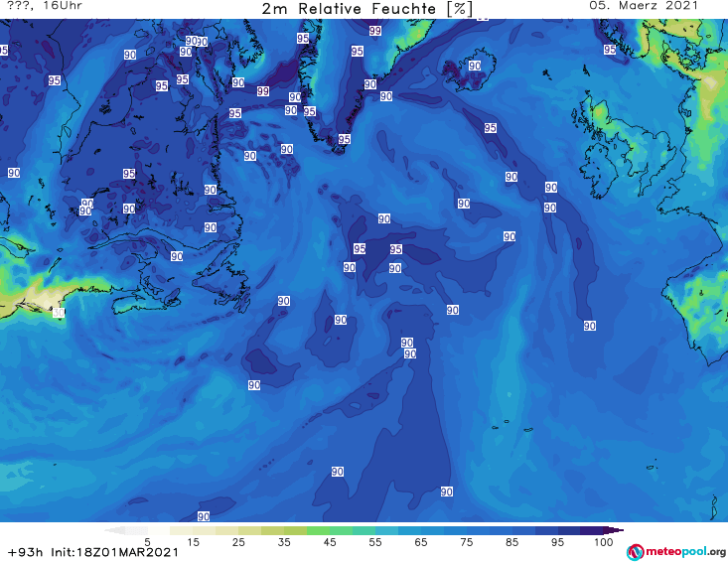The image size is (728, 562).
Task: Click the legend value "55"
Action: [x=374, y=542]
